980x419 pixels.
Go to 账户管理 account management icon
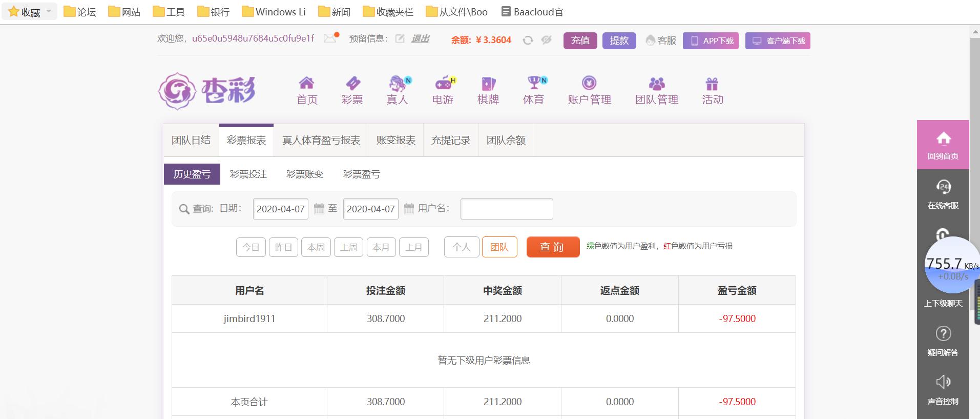[589, 83]
